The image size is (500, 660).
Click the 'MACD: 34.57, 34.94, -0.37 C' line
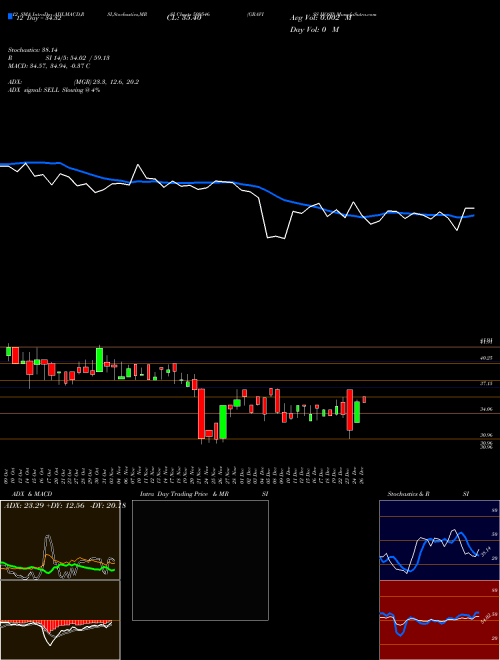[49, 66]
